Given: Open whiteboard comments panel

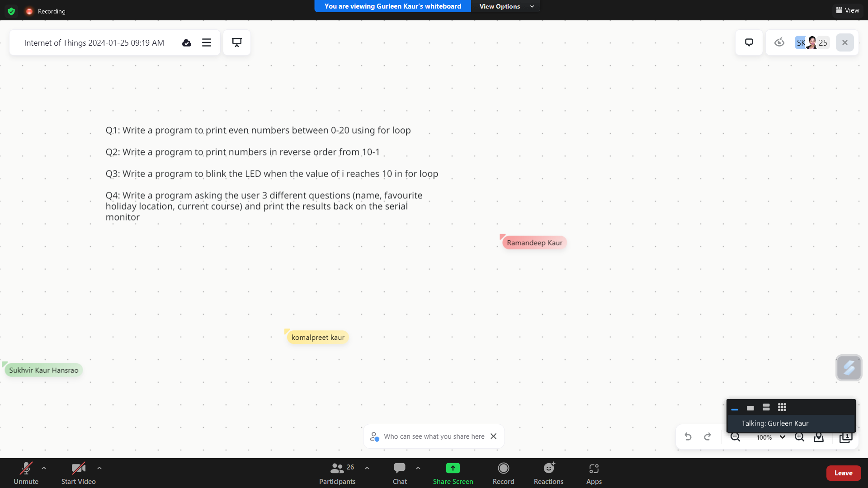Looking at the screenshot, I should pos(749,42).
